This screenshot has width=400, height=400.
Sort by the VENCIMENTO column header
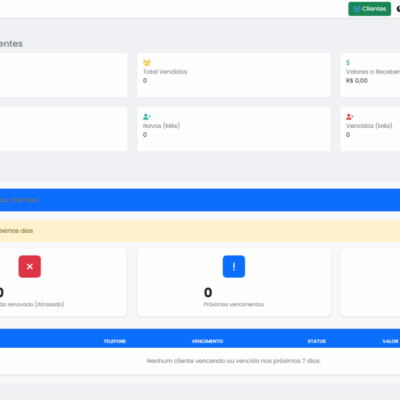pos(207,341)
